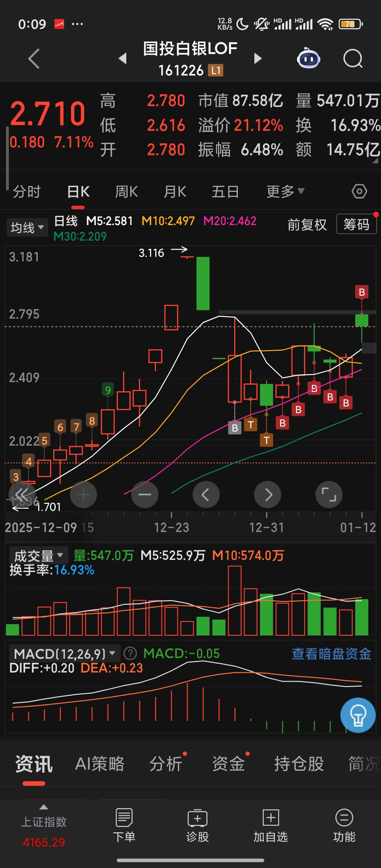
Task: Open the 持仓股 tab
Action: pyautogui.click(x=299, y=764)
